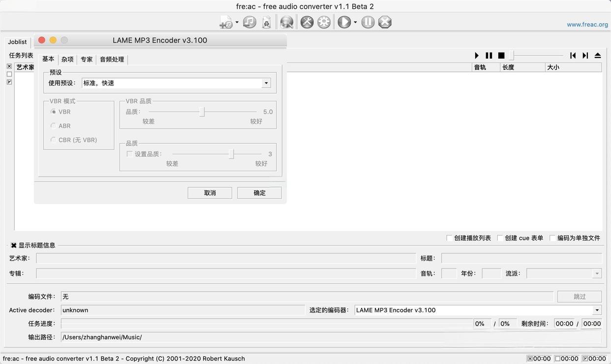Stop encoding with the toolbar X icon
The width and height of the screenshot is (611, 364).
(x=385, y=22)
